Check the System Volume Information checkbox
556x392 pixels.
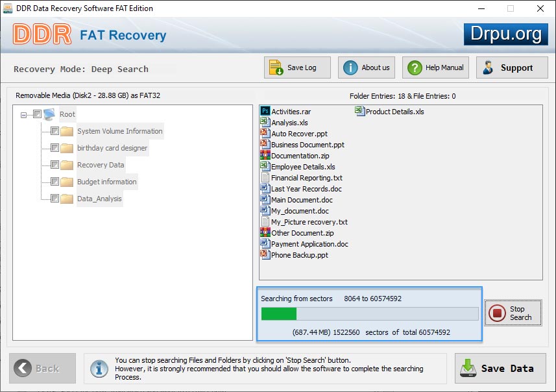(x=54, y=131)
